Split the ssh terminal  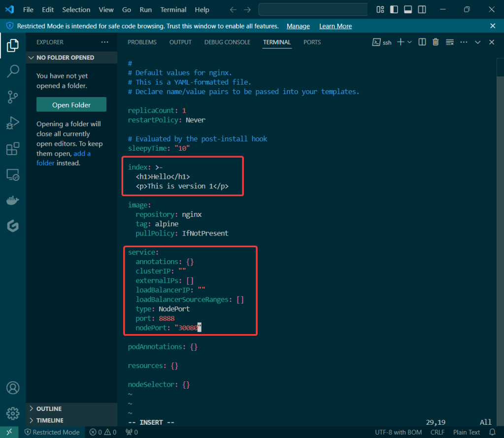click(x=422, y=42)
